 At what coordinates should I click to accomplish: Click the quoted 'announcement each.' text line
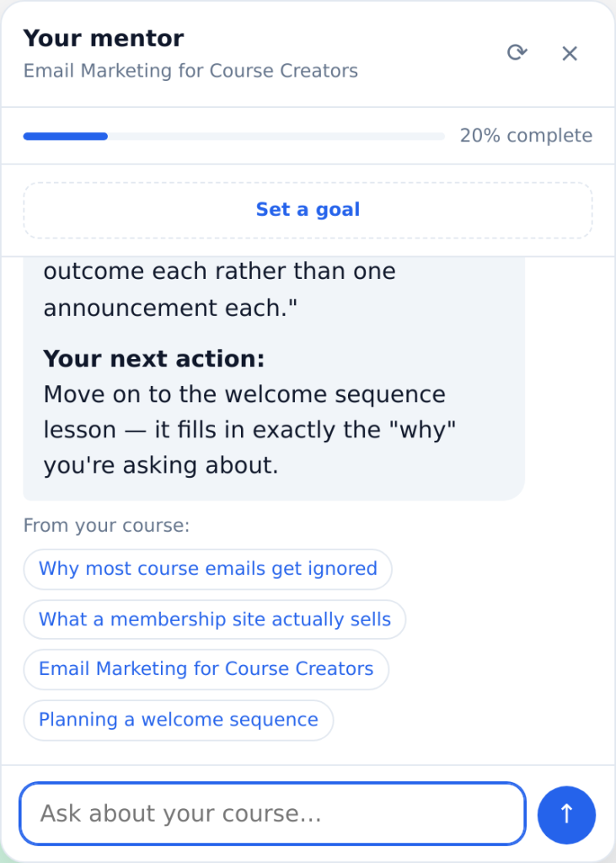click(170, 308)
